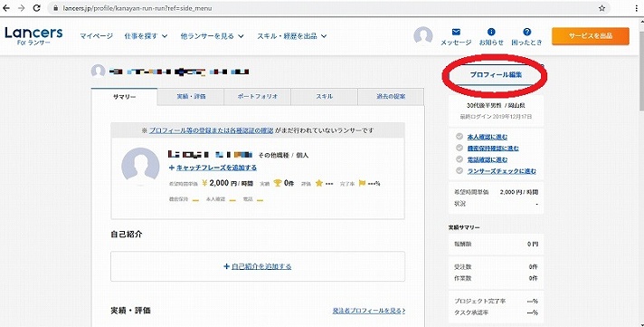Expand the スキル・経歴を出品 dropdown menu
The image size is (644, 327).
pyautogui.click(x=291, y=36)
